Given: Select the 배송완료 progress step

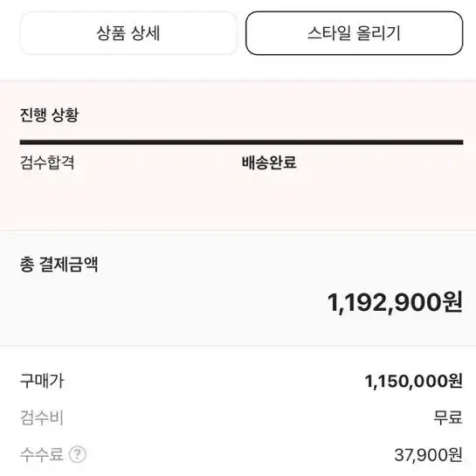Looking at the screenshot, I should (269, 162).
